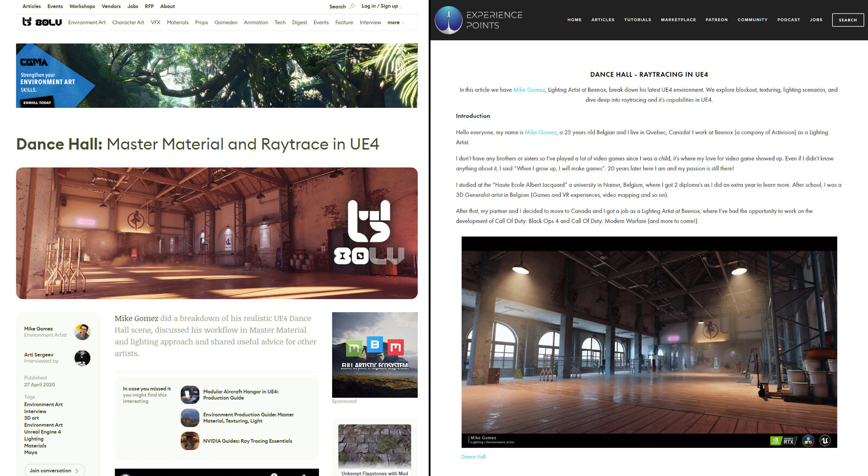Viewport: 868px width, 476px height.
Task: Click Arti Sergeev's avatar photo
Action: (x=82, y=358)
